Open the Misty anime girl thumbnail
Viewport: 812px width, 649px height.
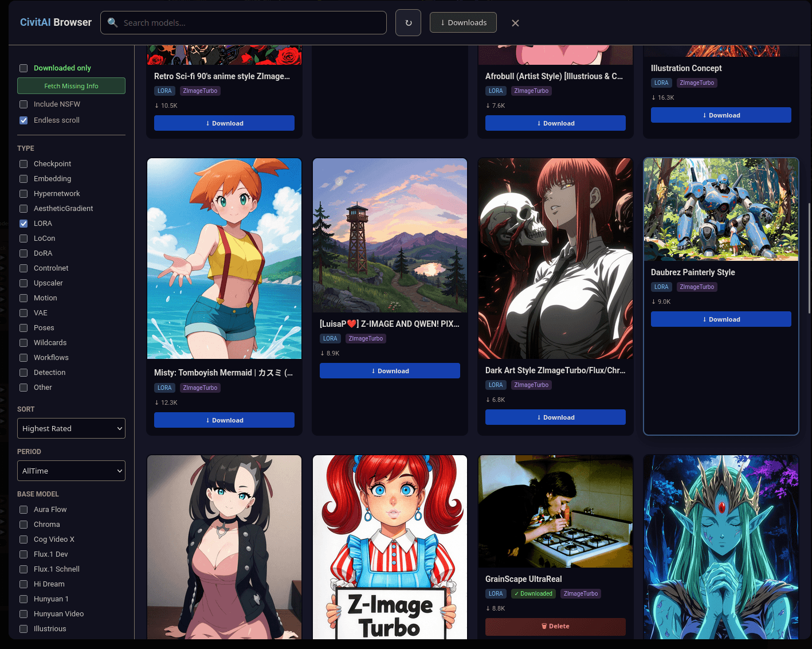224,259
